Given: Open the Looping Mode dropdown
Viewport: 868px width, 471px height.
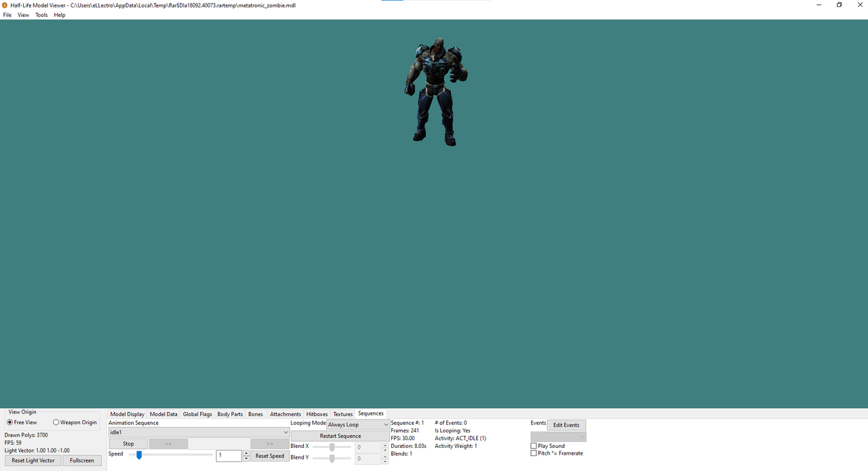Looking at the screenshot, I should (358, 425).
